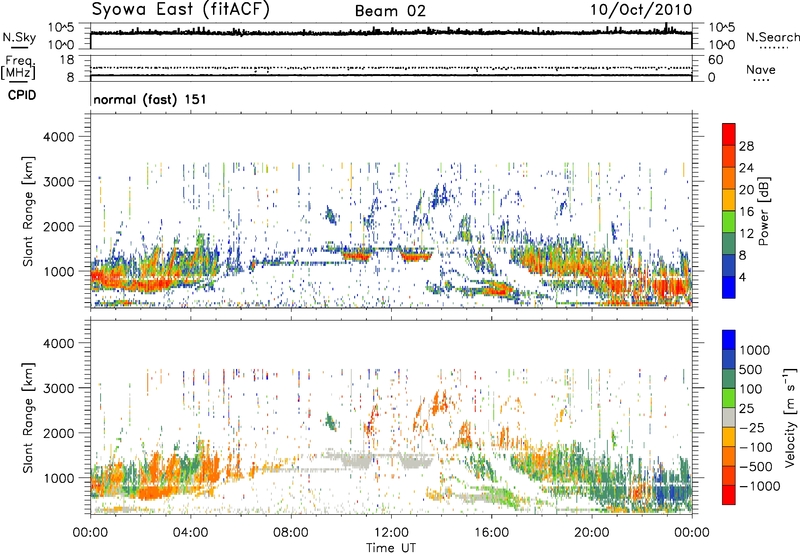Viewport: 800px width, 554px height.
Task: Click the blue top of the velocity colorbar
Action: (729, 340)
